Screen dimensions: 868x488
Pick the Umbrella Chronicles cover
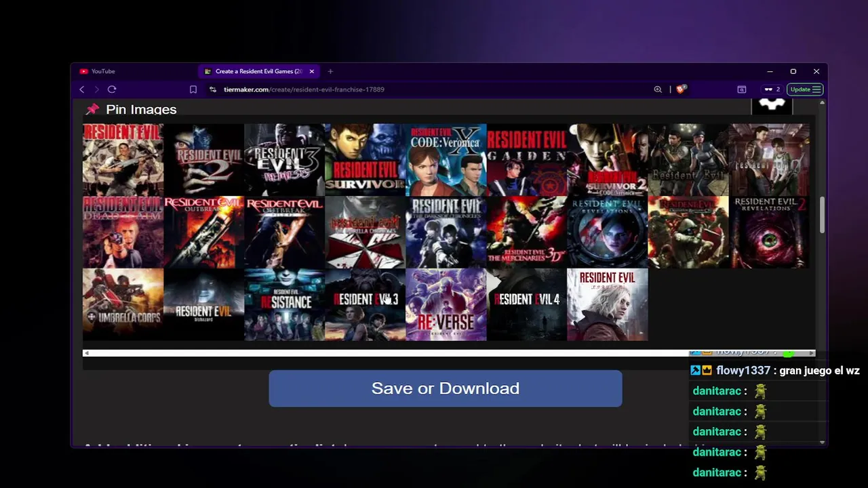[365, 232]
